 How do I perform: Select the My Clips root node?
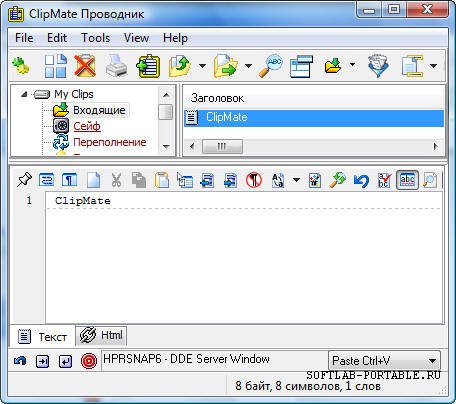[x=74, y=94]
